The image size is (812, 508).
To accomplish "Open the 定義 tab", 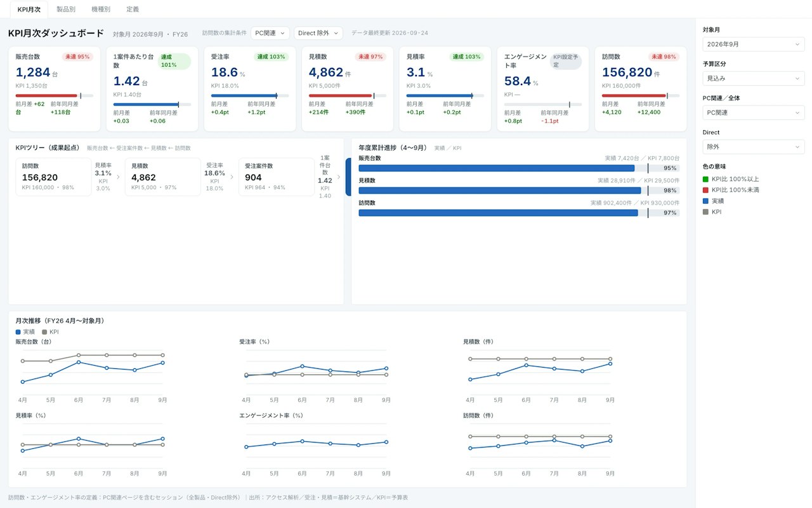I will point(133,10).
